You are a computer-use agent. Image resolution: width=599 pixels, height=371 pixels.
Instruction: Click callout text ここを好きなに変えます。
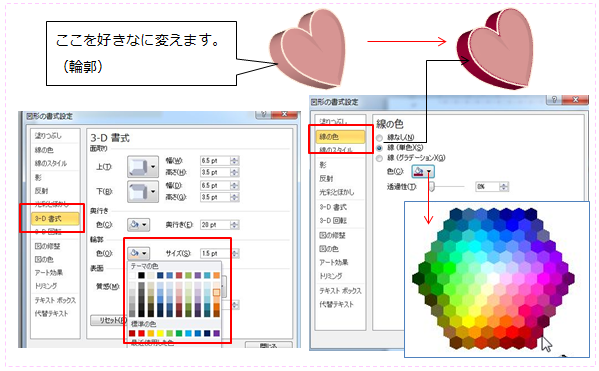tap(138, 40)
